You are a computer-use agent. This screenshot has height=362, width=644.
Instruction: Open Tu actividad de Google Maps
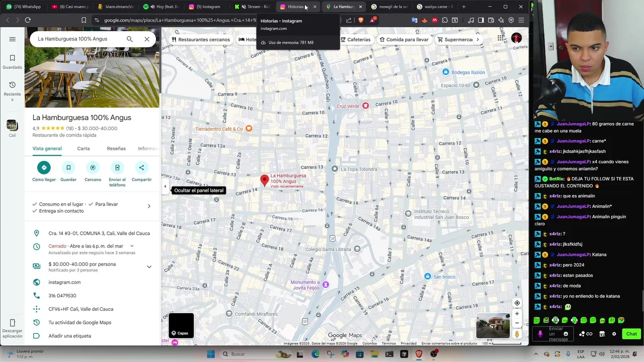pos(79,322)
